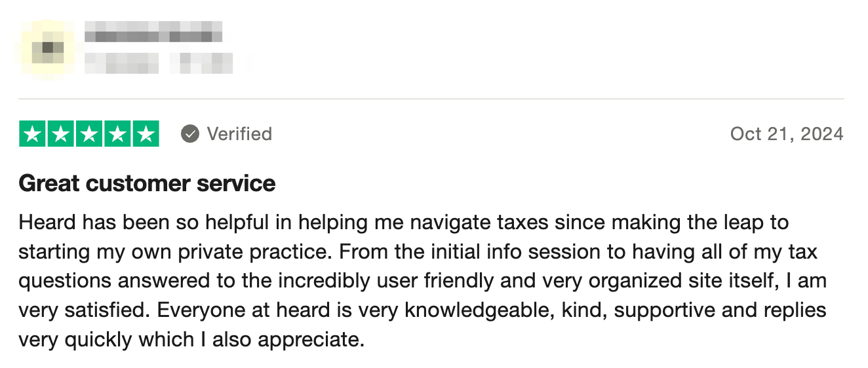Click the gray Verified checkmark icon
Image resolution: width=868 pixels, height=368 pixels.
coord(190,134)
